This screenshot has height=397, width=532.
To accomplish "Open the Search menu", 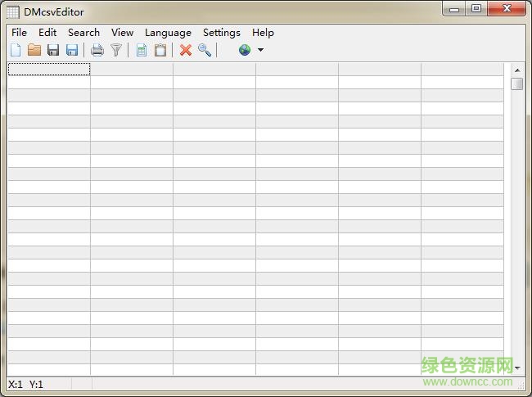I will click(x=83, y=33).
